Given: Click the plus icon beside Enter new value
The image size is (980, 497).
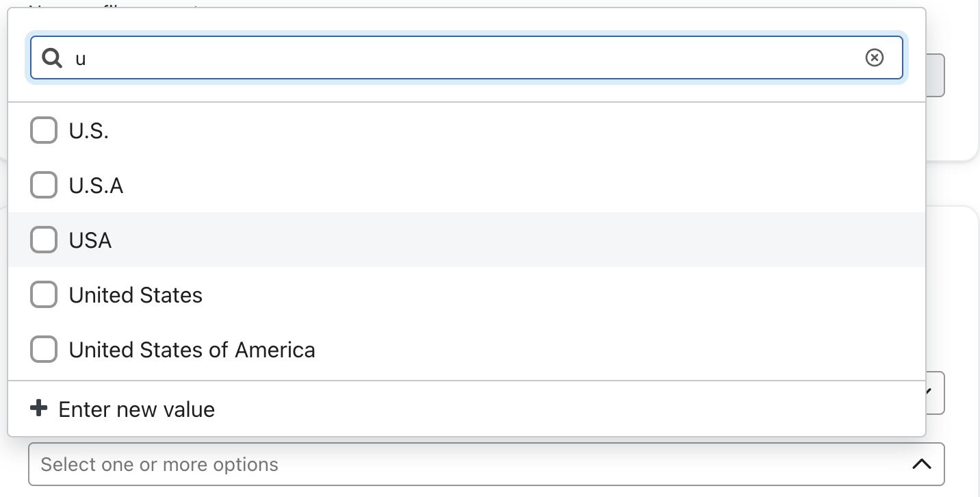Looking at the screenshot, I should point(39,409).
